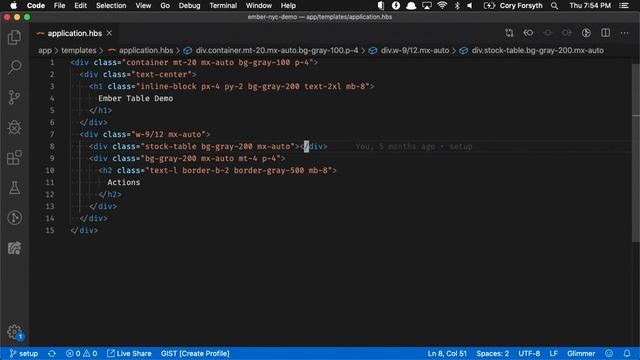640x360 pixels.
Task: Open the Manage gear icon
Action: click(14, 331)
